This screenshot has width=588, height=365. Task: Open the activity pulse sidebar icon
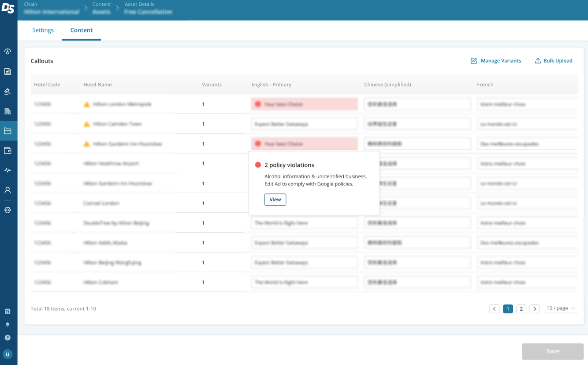point(7,170)
